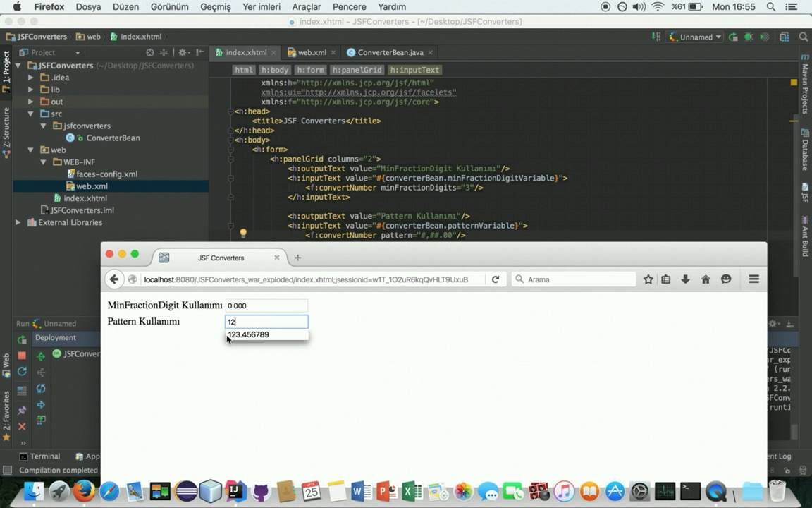This screenshot has width=812, height=508.
Task: Open the Yer imleri menu
Action: click(262, 7)
